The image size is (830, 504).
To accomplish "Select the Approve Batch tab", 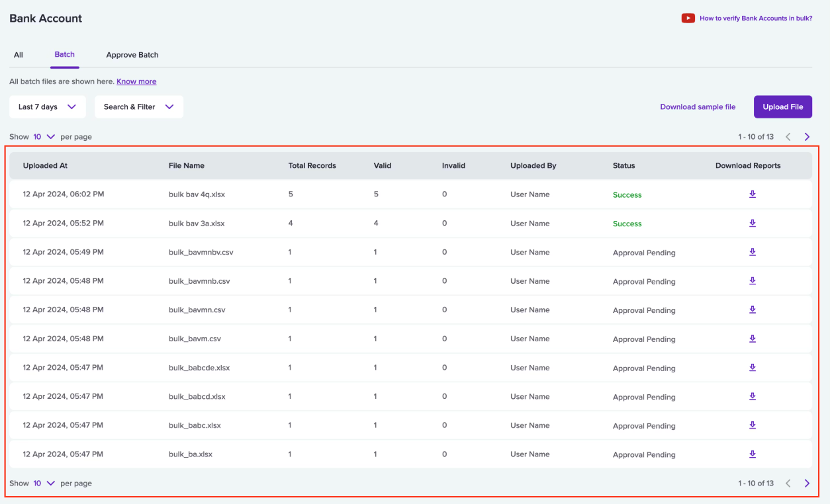I will pyautogui.click(x=132, y=55).
